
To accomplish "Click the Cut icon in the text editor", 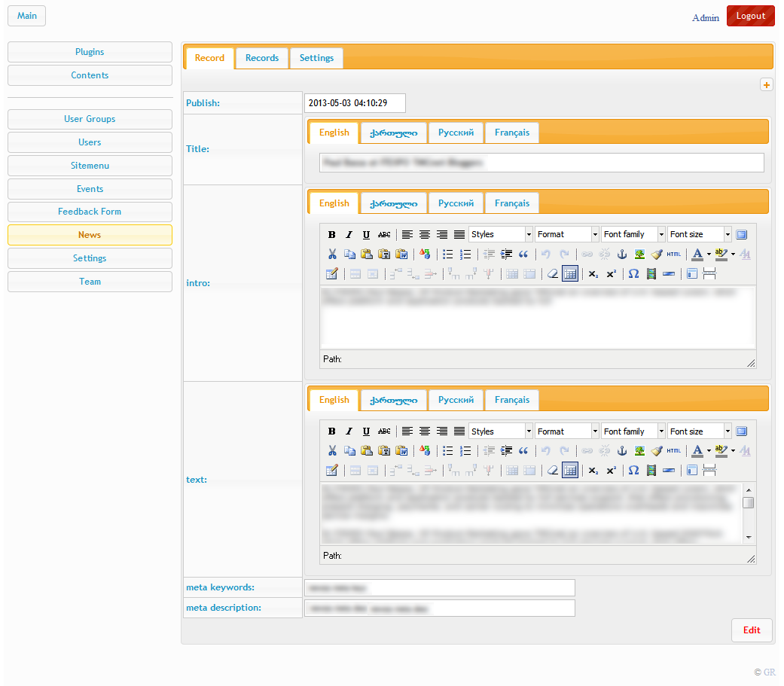I will pos(332,451).
